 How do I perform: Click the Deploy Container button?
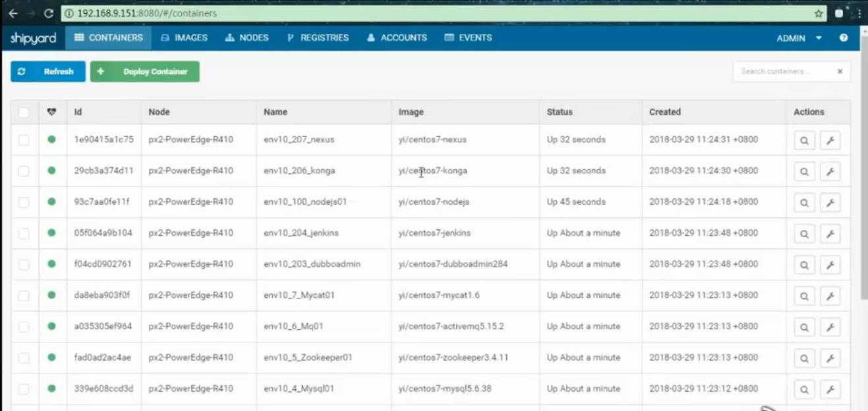click(145, 71)
